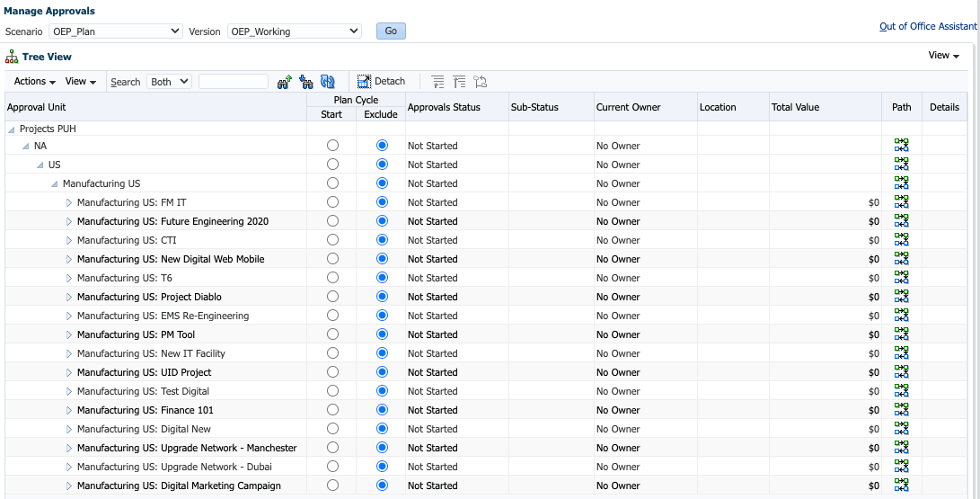This screenshot has width=980, height=499.
Task: Open the Actions menu
Action: pyautogui.click(x=35, y=81)
